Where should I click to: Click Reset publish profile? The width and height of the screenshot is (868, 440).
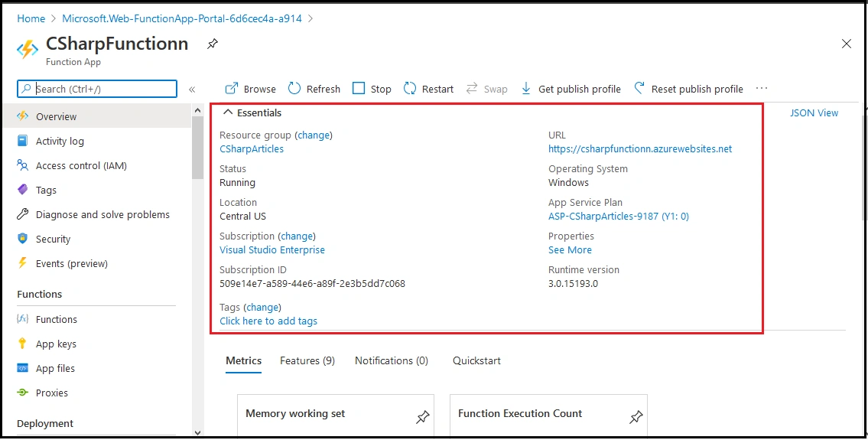pyautogui.click(x=688, y=89)
